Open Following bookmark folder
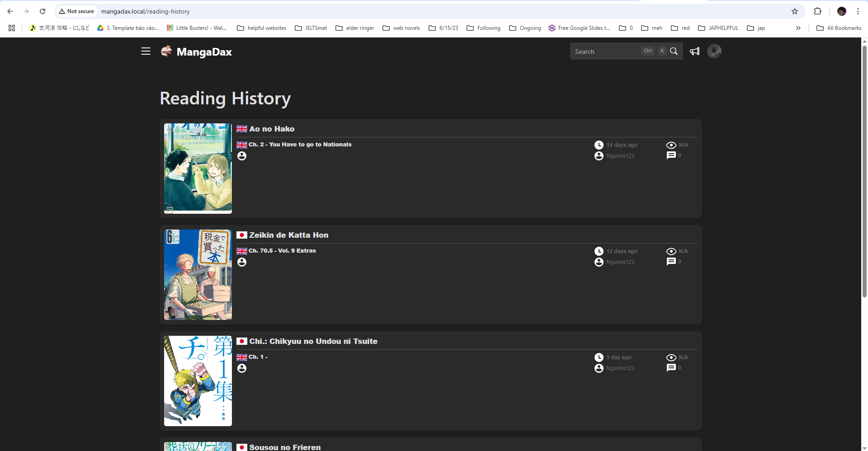This screenshot has height=451, width=868. [x=484, y=28]
